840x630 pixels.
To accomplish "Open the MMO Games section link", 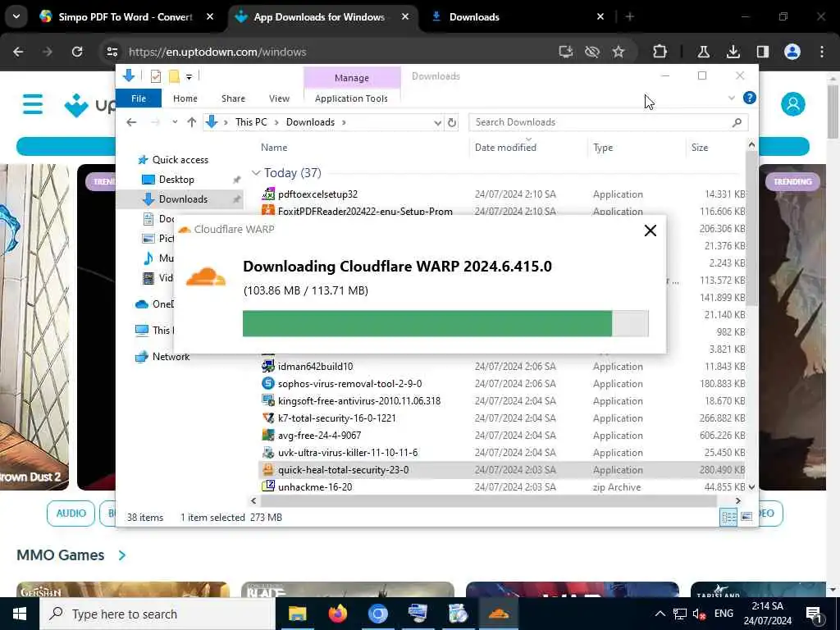I will click(x=71, y=555).
